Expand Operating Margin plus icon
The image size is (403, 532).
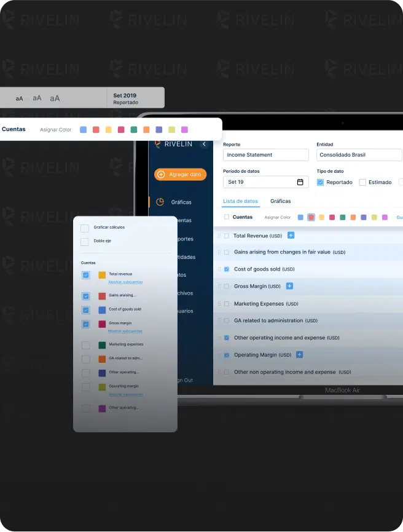[x=299, y=354]
